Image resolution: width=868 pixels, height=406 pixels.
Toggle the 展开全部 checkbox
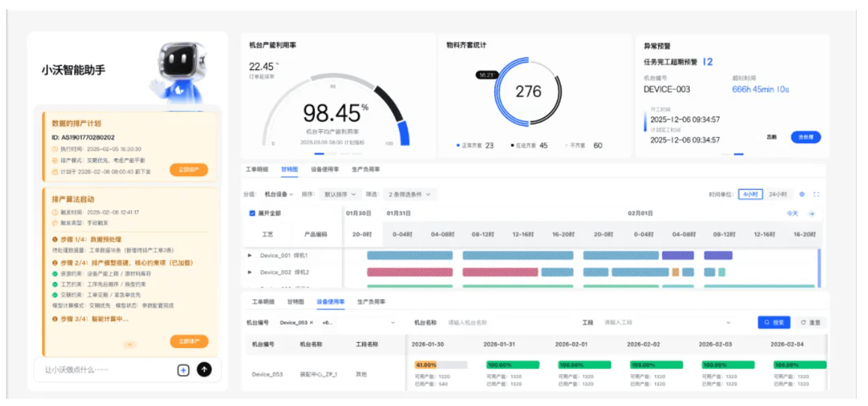(253, 214)
